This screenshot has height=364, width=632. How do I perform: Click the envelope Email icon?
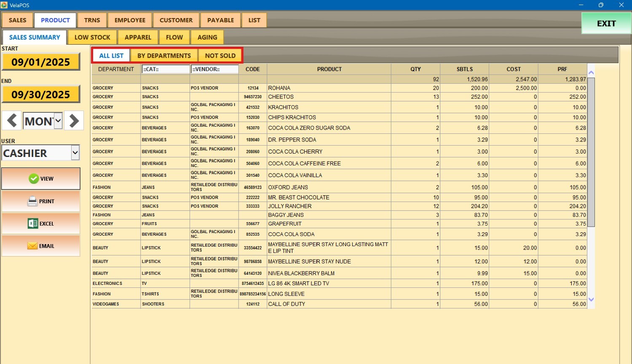tap(32, 246)
